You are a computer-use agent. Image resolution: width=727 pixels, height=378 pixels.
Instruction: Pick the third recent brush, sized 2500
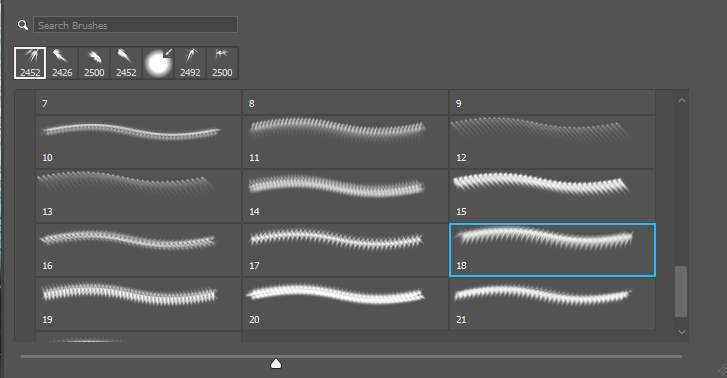pos(94,63)
